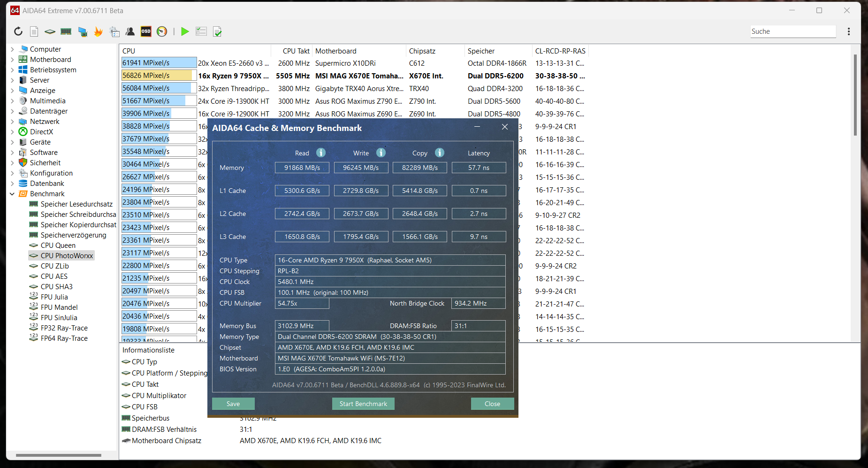Open the Speicherverzögerung benchmark
Viewport: 868px width, 468px height.
(x=73, y=235)
